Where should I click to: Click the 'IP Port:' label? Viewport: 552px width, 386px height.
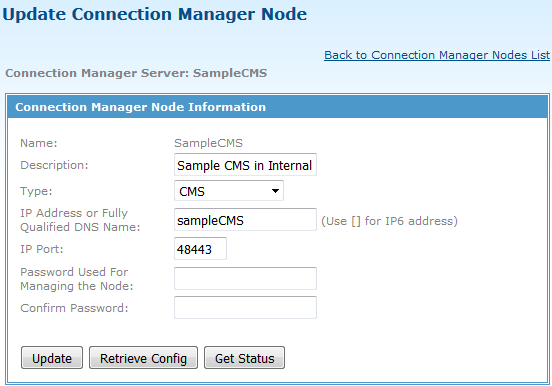click(42, 249)
